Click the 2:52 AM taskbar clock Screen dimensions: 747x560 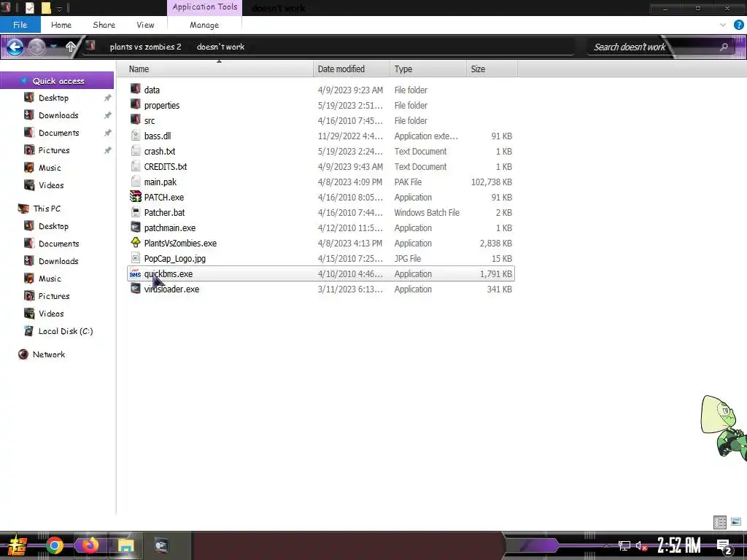click(679, 545)
